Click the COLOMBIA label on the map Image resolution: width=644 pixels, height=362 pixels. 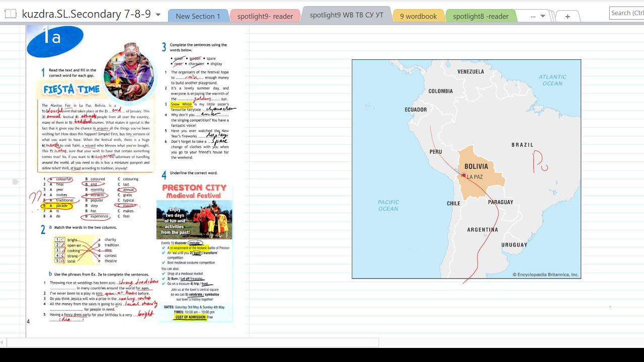pyautogui.click(x=440, y=92)
